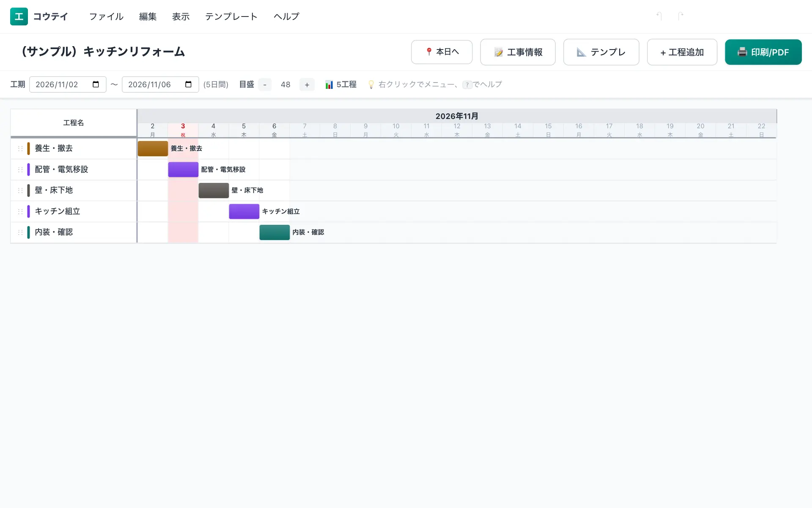Click purple color bar of 配管・電気移設
Image resolution: width=812 pixels, height=508 pixels.
coord(28,170)
